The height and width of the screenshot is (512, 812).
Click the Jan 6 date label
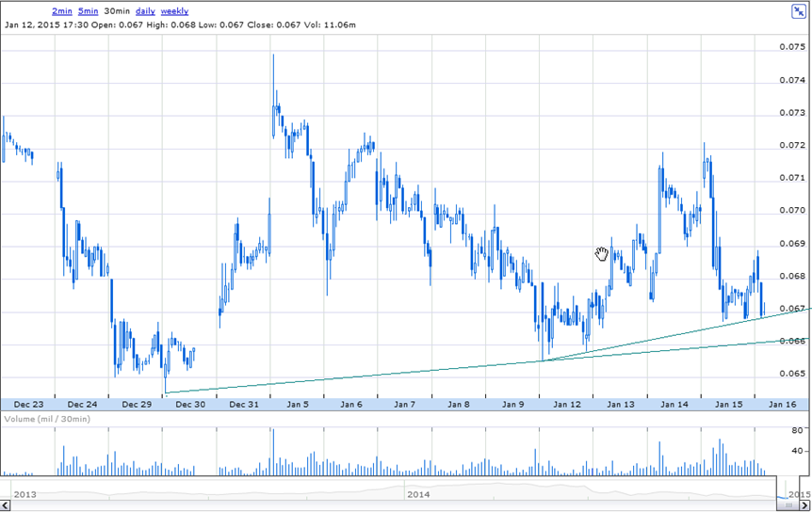click(x=351, y=405)
